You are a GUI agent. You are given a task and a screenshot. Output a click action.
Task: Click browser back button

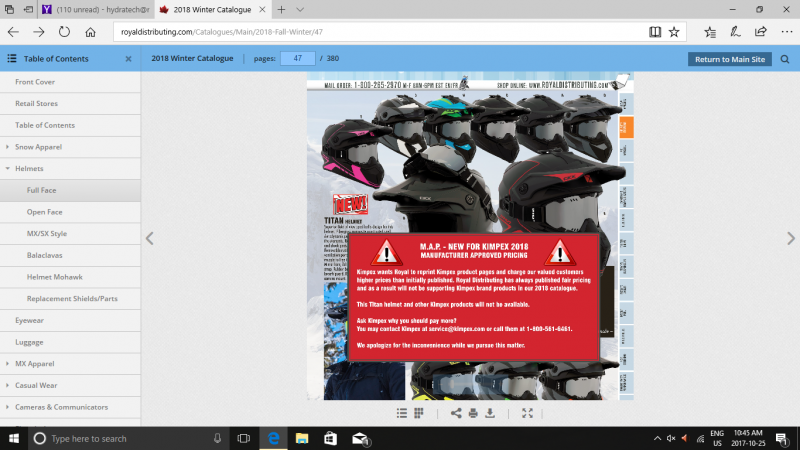[13, 32]
